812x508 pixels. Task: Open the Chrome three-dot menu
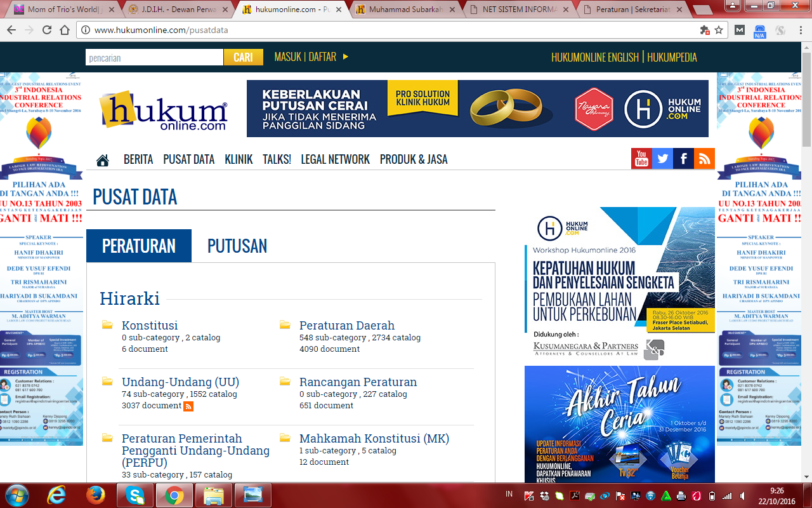point(799,30)
